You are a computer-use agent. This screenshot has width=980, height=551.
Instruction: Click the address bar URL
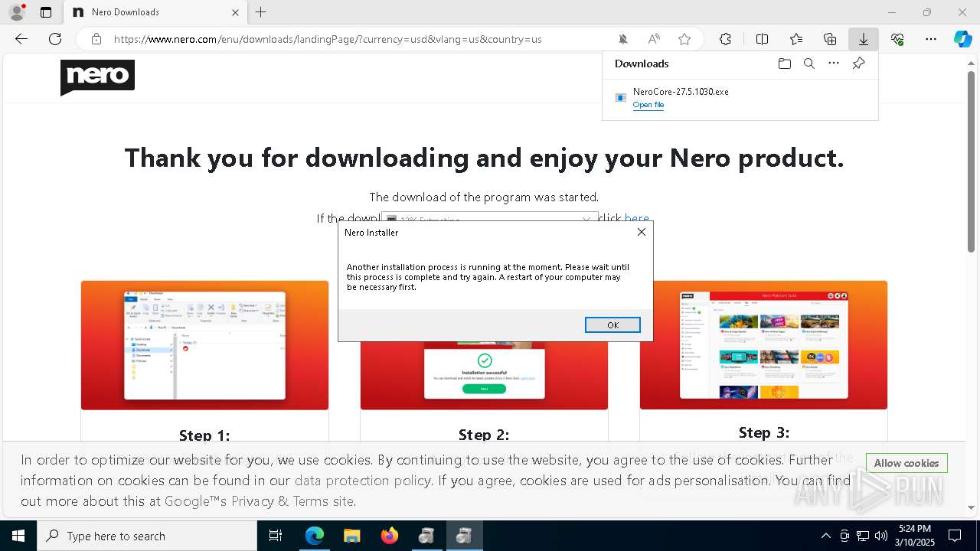click(x=328, y=39)
